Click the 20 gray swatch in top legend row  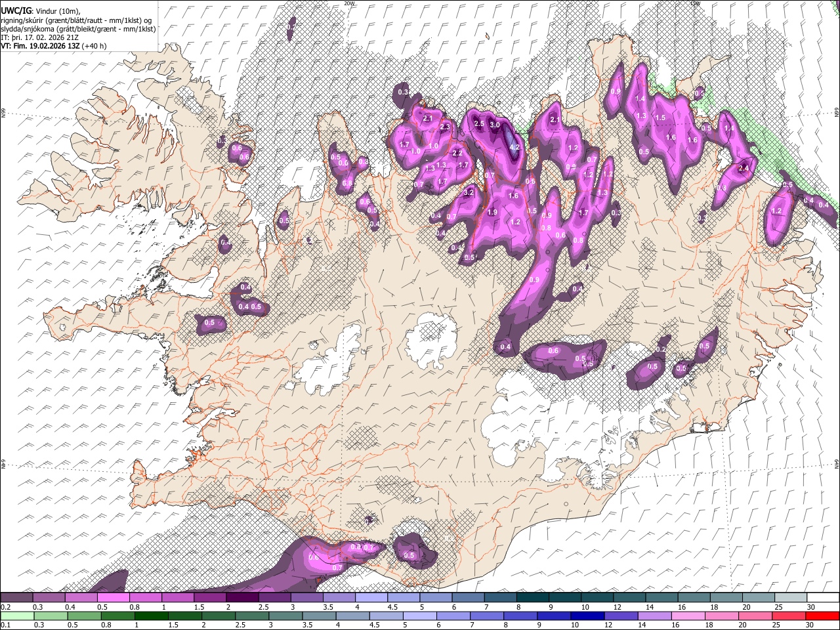759,598
